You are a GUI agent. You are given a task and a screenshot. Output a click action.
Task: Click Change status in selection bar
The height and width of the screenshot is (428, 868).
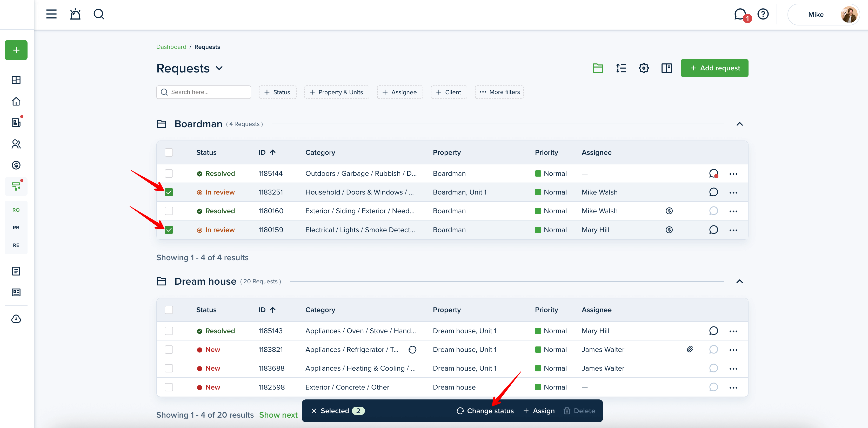[485, 411]
